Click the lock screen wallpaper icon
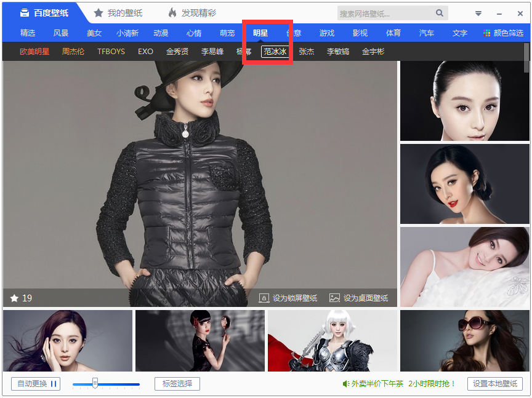This screenshot has height=398, width=532. tap(264, 298)
